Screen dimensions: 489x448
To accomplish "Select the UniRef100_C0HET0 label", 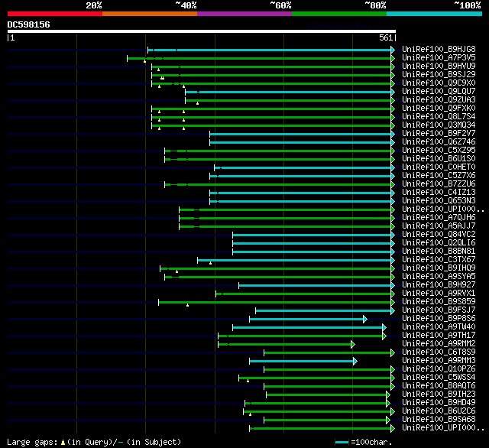I will click(439, 167).
